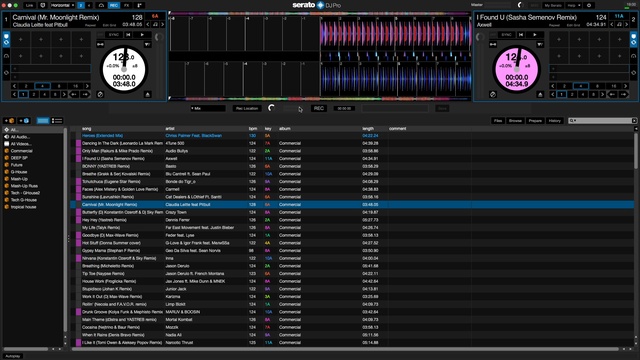This screenshot has height=360, width=640.
Task: Open History panel tab
Action: coord(554,120)
